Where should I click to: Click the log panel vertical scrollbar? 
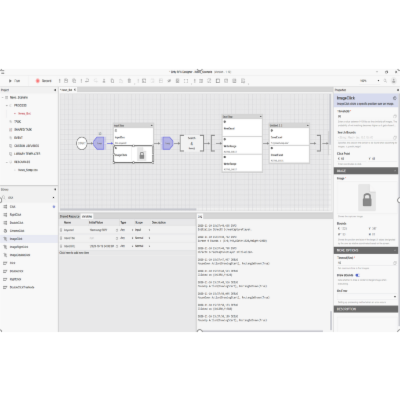click(331, 321)
